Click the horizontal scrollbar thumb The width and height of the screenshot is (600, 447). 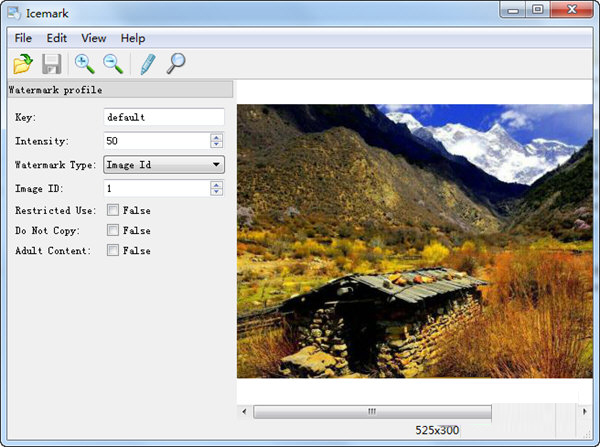tap(372, 412)
